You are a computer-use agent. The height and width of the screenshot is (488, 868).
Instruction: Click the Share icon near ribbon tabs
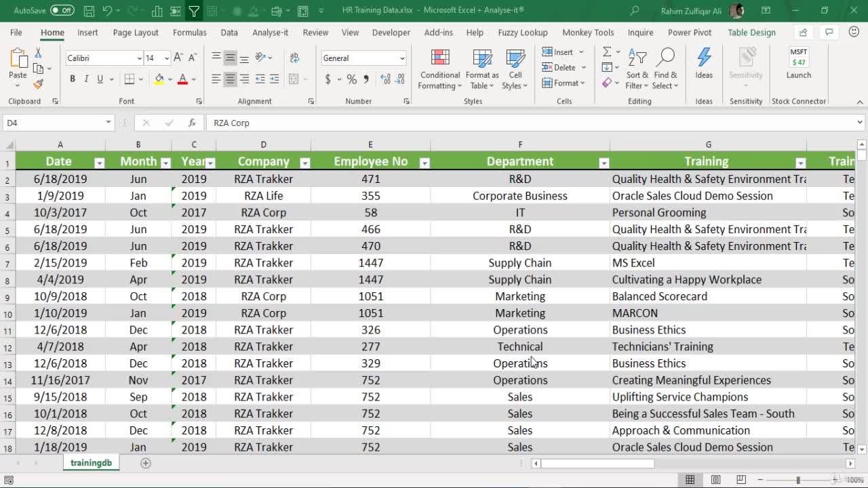pyautogui.click(x=804, y=33)
